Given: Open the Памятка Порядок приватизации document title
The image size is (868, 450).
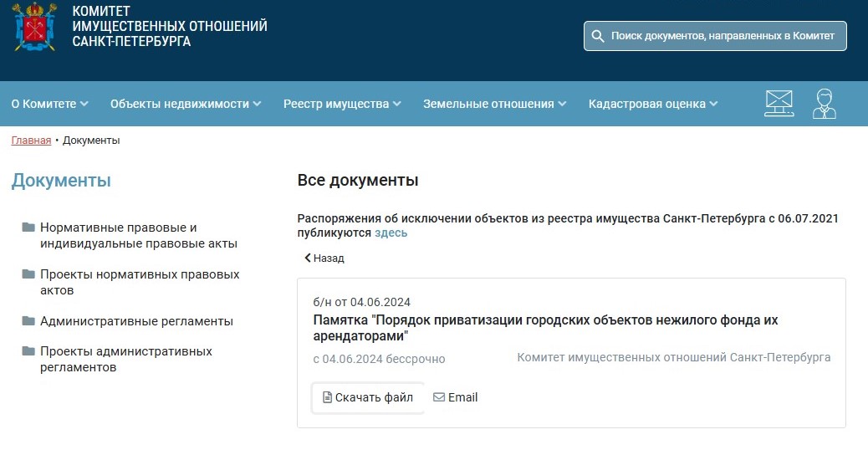Looking at the screenshot, I should [x=545, y=328].
